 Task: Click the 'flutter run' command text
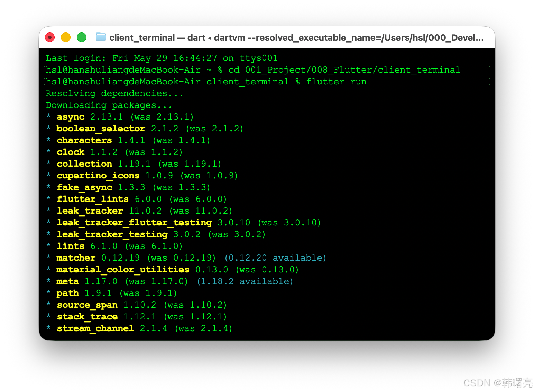(x=336, y=82)
